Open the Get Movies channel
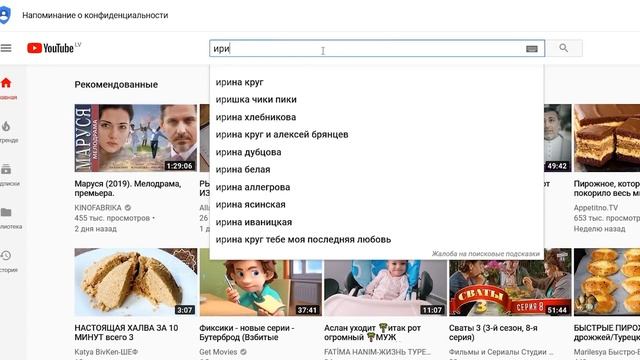This screenshot has height=360, width=640. [218, 351]
